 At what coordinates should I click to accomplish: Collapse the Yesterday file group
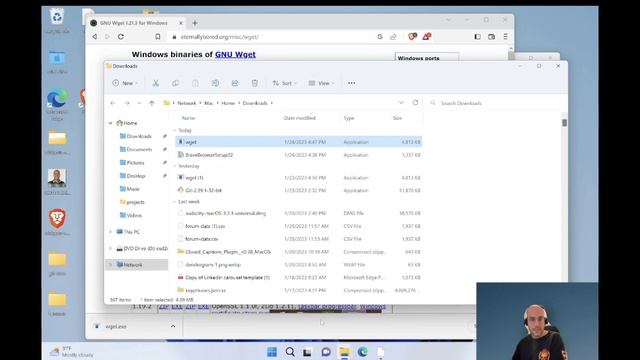click(x=175, y=166)
